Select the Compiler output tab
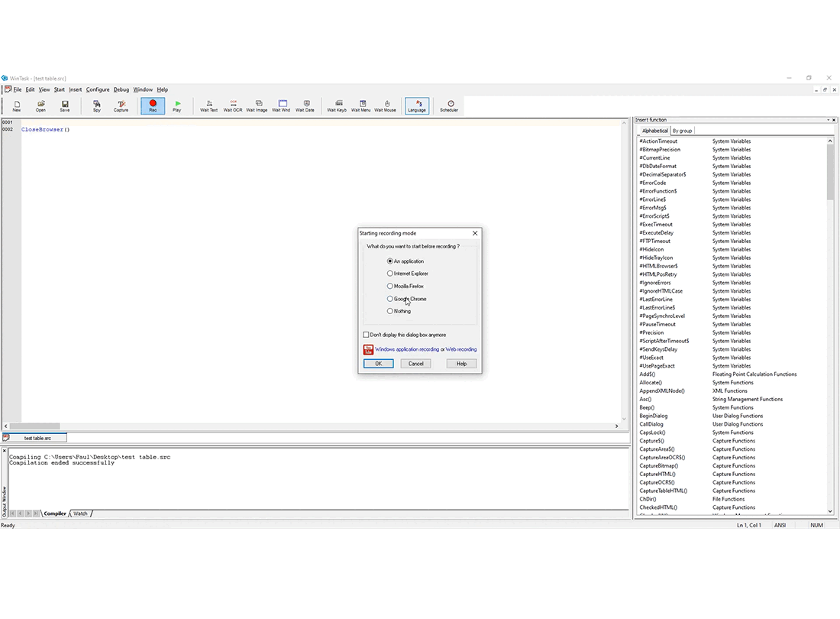840x619 pixels. 55,514
